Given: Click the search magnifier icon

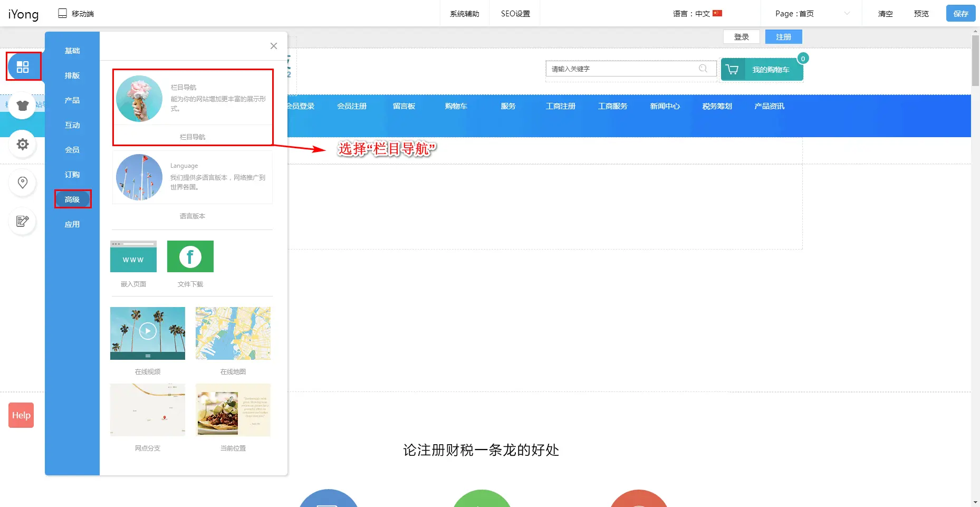Looking at the screenshot, I should click(x=703, y=69).
